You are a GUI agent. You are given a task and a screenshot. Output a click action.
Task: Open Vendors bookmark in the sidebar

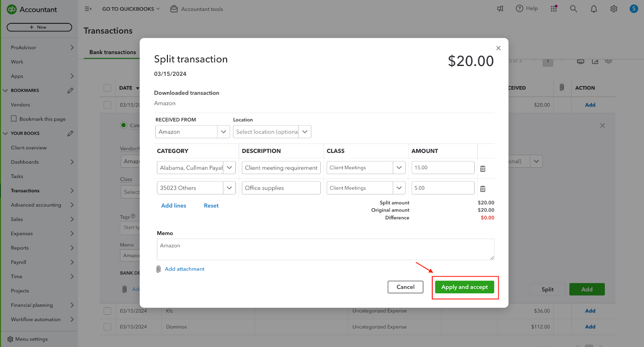21,105
